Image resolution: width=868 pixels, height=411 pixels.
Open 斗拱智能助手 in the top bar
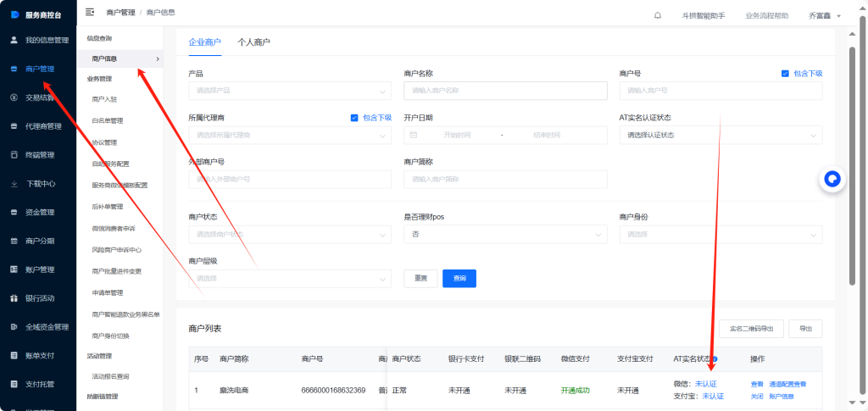(704, 16)
